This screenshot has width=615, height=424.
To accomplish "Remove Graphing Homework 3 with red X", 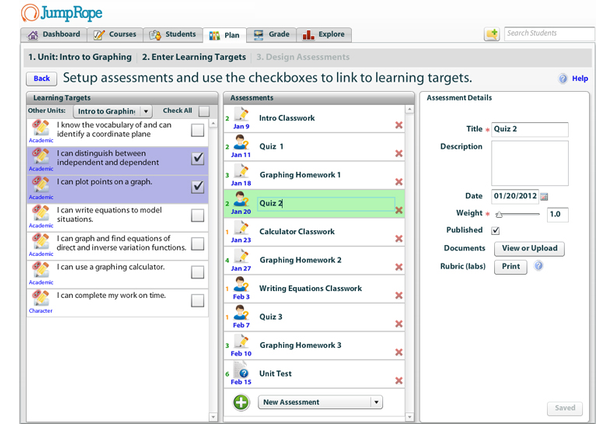I will (x=398, y=352).
